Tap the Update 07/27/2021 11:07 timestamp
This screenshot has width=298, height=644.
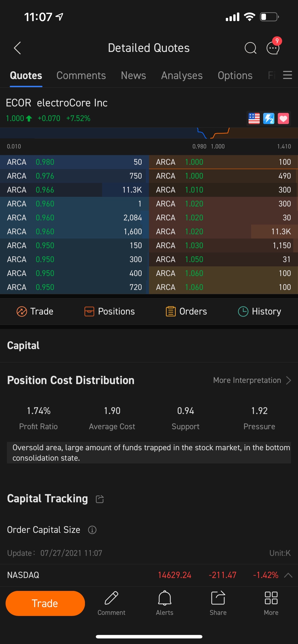pyautogui.click(x=55, y=553)
